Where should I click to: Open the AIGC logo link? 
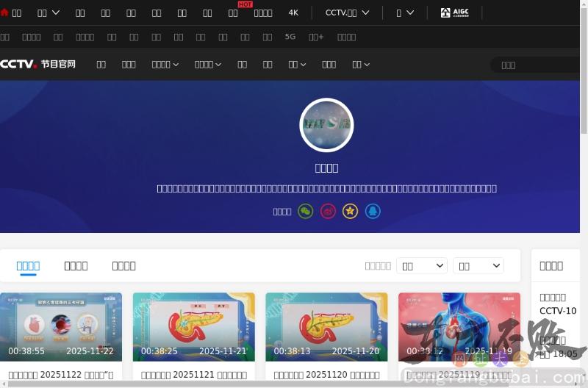(454, 12)
